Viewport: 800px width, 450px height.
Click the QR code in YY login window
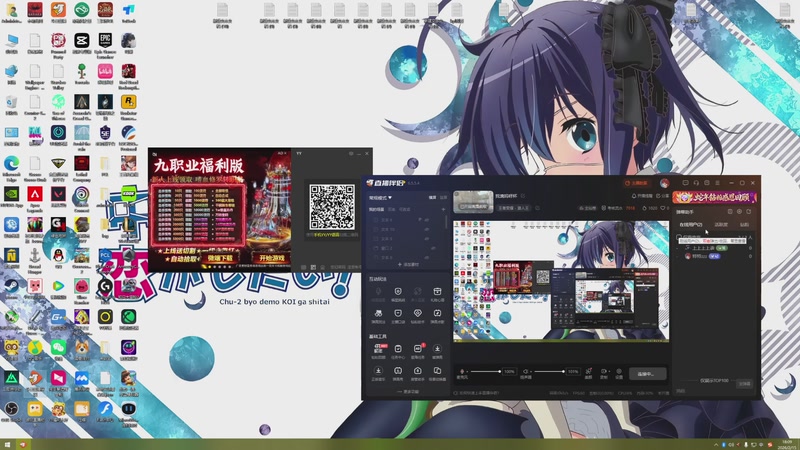click(x=332, y=207)
